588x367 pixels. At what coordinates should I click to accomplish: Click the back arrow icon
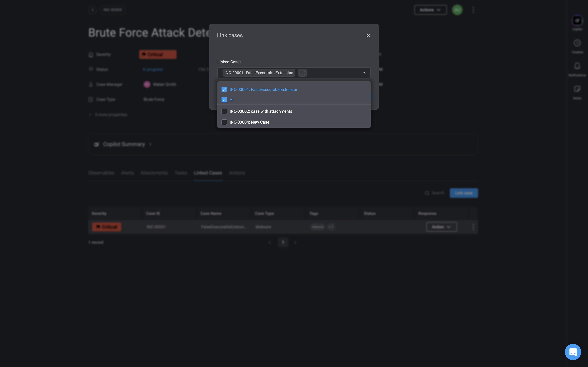tap(92, 10)
